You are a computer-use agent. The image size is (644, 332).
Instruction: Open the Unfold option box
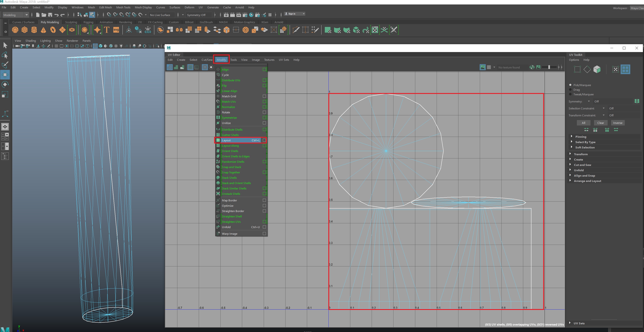(x=264, y=227)
